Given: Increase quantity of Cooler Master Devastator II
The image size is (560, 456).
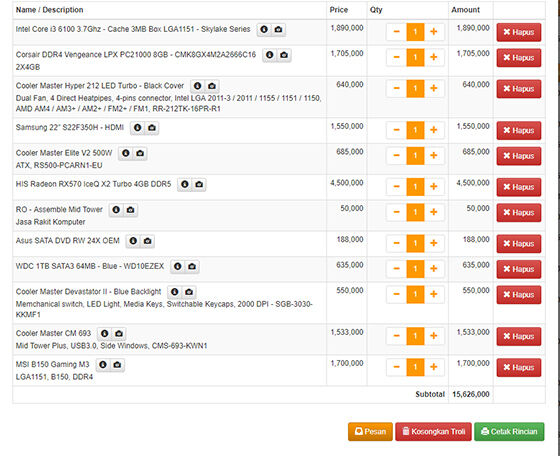Looking at the screenshot, I should (x=434, y=294).
